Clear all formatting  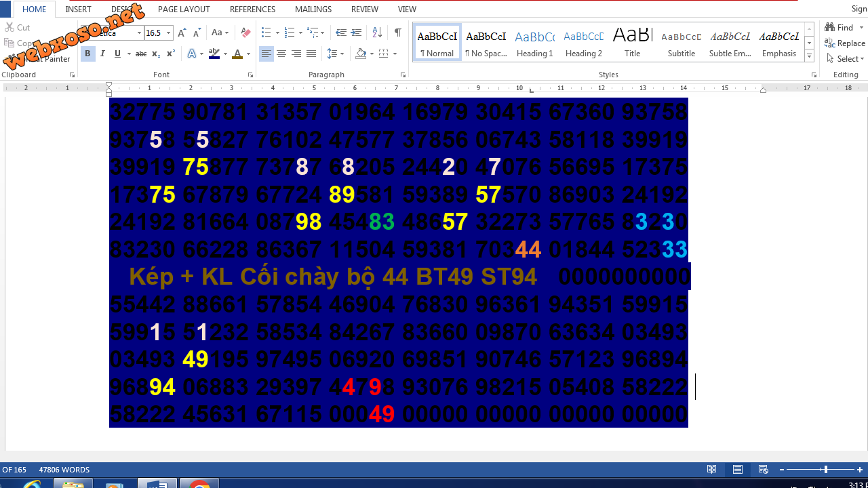[245, 33]
